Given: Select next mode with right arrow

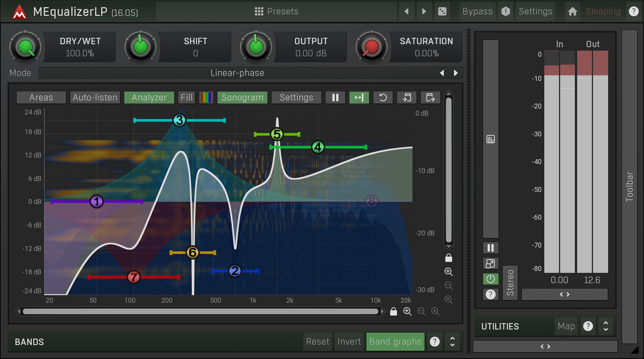Looking at the screenshot, I should click(456, 73).
